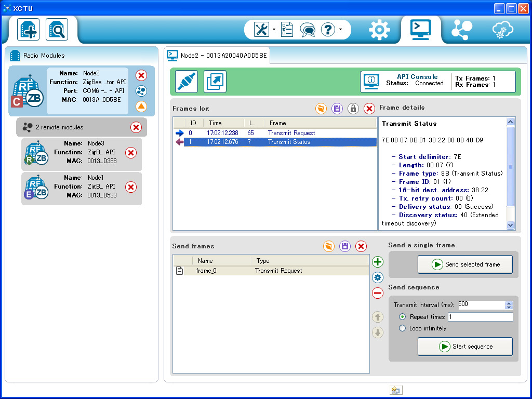The image size is (532, 399).
Task: Switch to Configuration working mode gear
Action: (x=379, y=30)
